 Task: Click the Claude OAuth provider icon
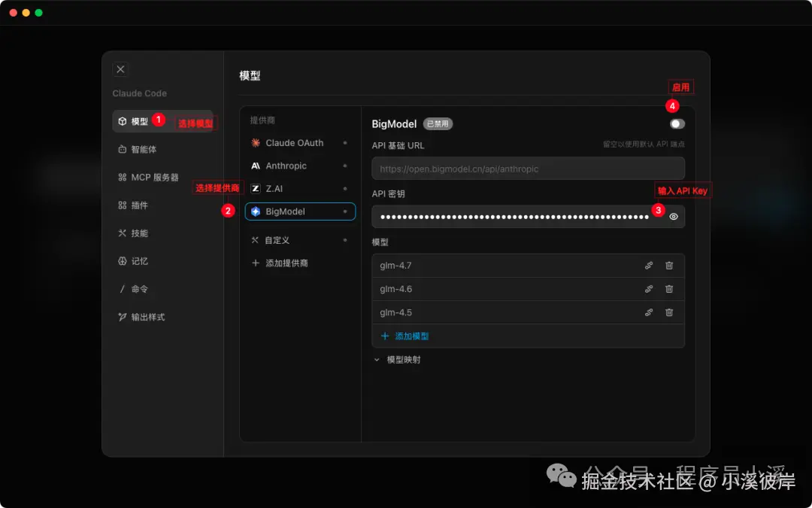tap(257, 142)
